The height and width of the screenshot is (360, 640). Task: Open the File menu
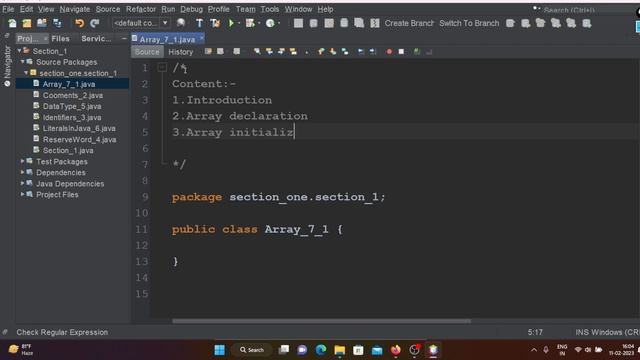click(8, 9)
